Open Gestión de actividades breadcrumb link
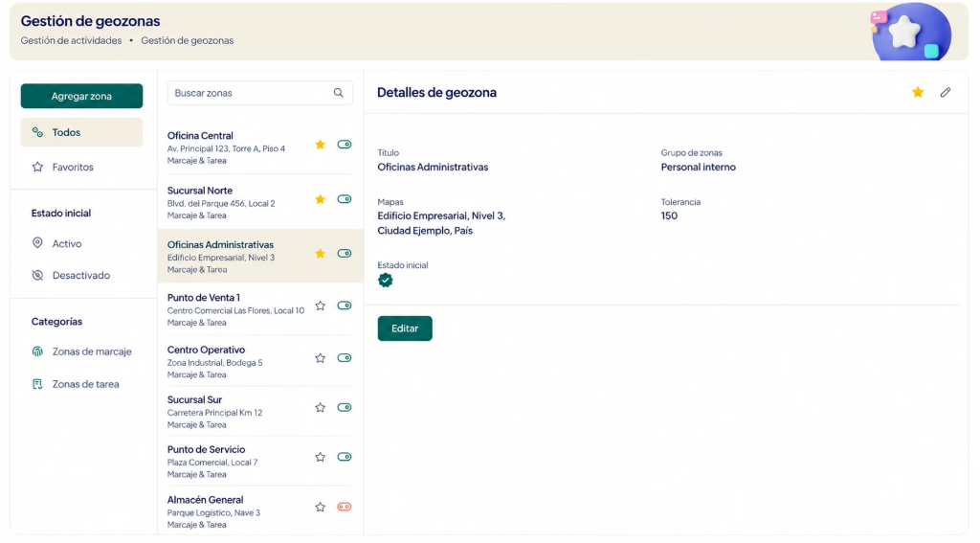This screenshot has width=980, height=543. (x=71, y=40)
